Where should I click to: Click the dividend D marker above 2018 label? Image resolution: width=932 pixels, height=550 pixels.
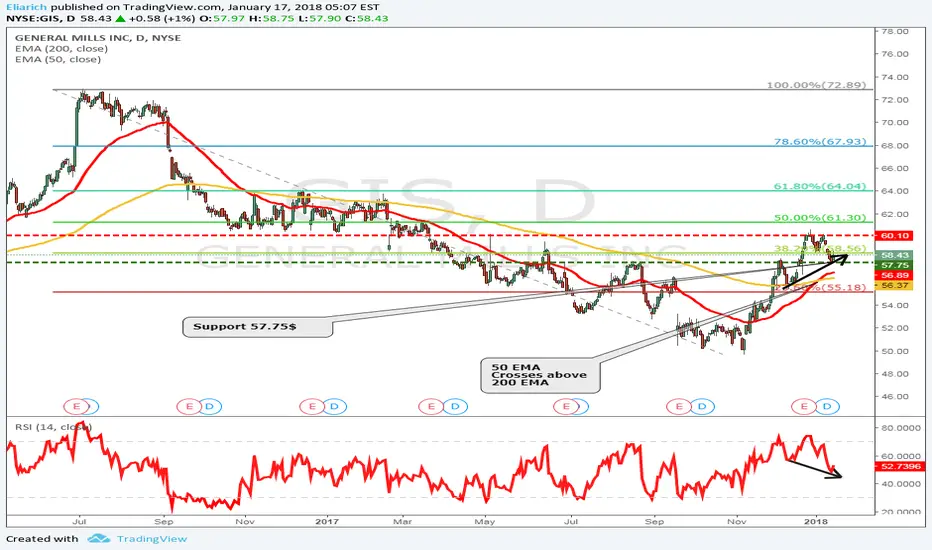827,407
